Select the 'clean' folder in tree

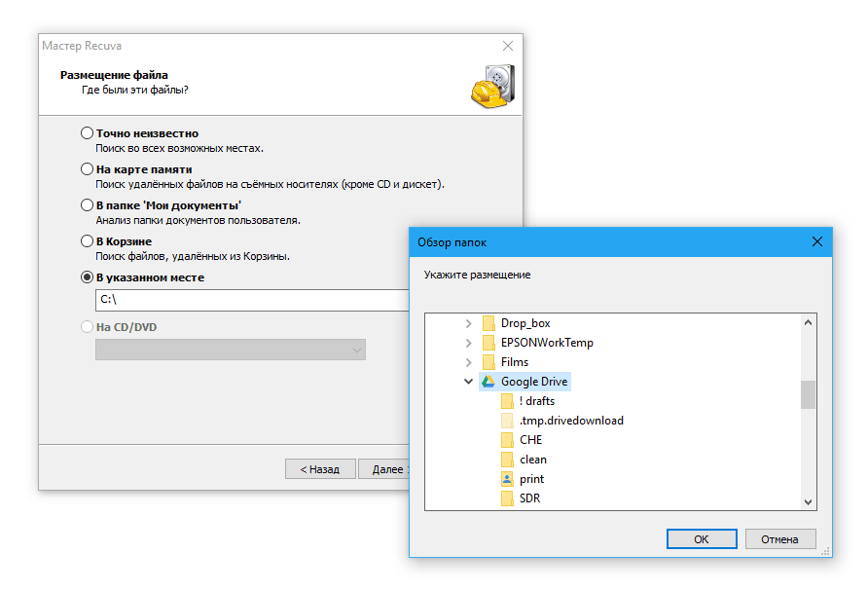532,460
